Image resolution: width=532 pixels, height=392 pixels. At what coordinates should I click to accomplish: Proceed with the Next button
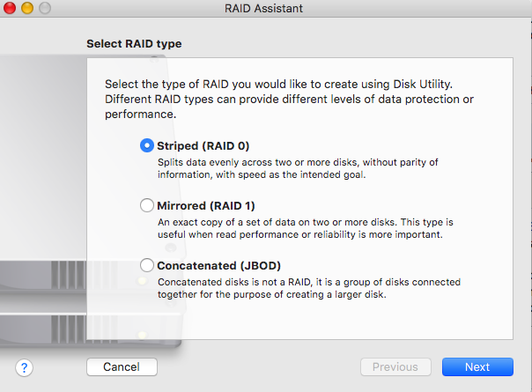tap(477, 366)
